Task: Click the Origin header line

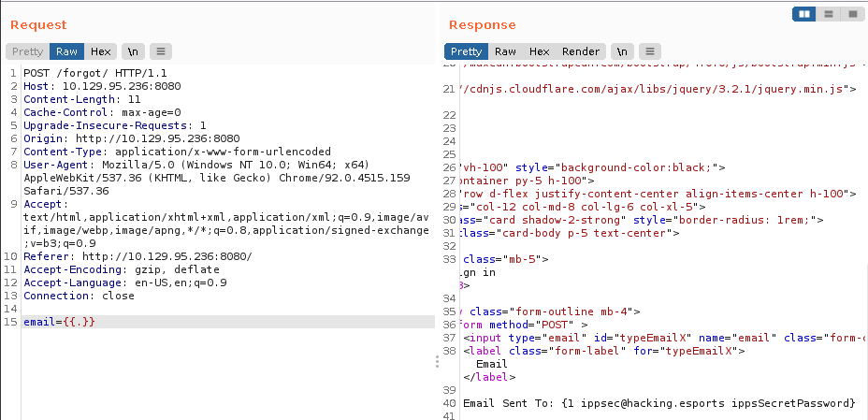Action: coord(131,138)
